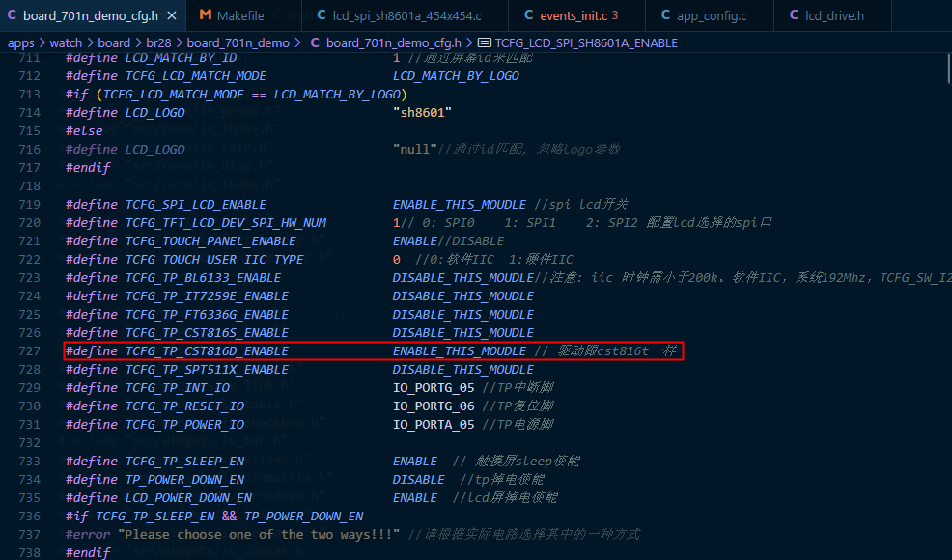The image size is (952, 560).
Task: Place cursor on TCFG_SPI_LCD_ENABLE
Action: click(196, 204)
